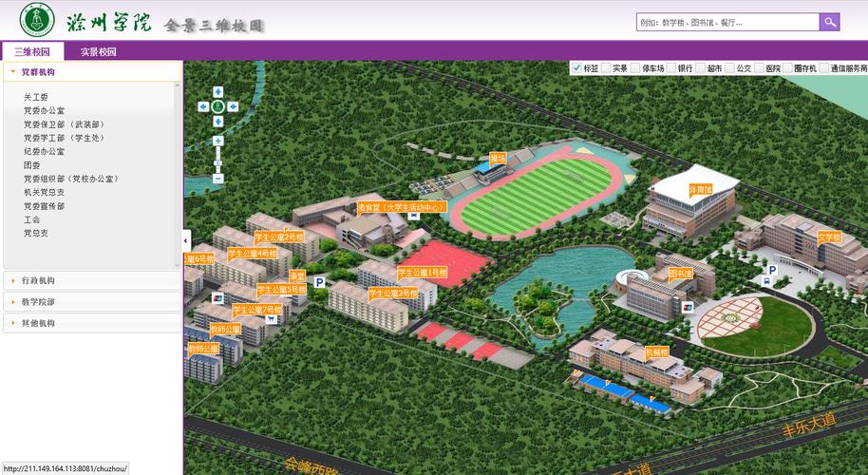This screenshot has width=868, height=475.
Task: Select 关工委 in the list
Action: 35,97
